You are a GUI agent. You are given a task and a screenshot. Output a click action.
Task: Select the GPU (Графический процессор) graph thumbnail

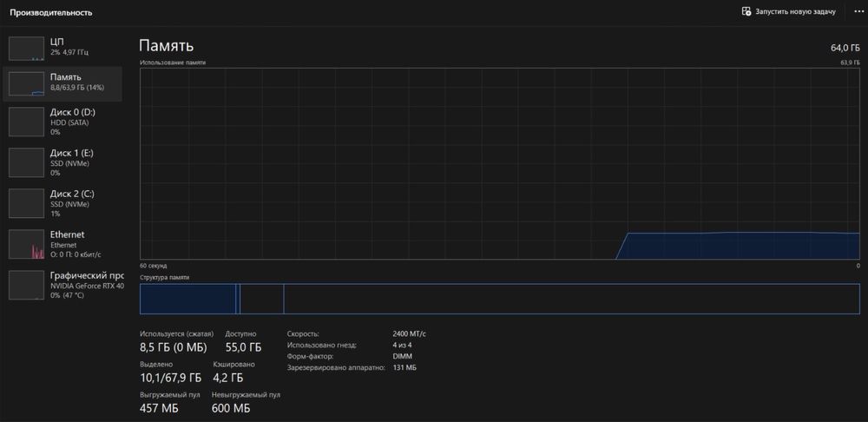point(27,285)
